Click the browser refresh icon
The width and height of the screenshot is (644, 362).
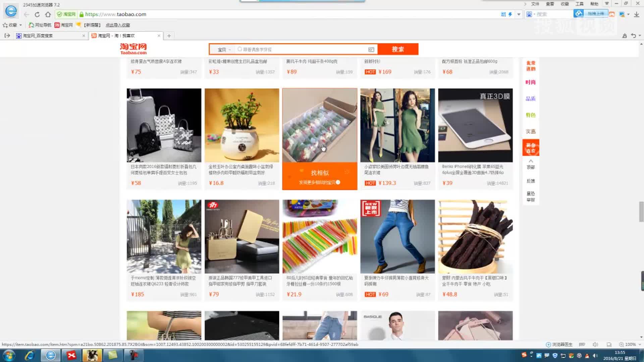pos(37,14)
